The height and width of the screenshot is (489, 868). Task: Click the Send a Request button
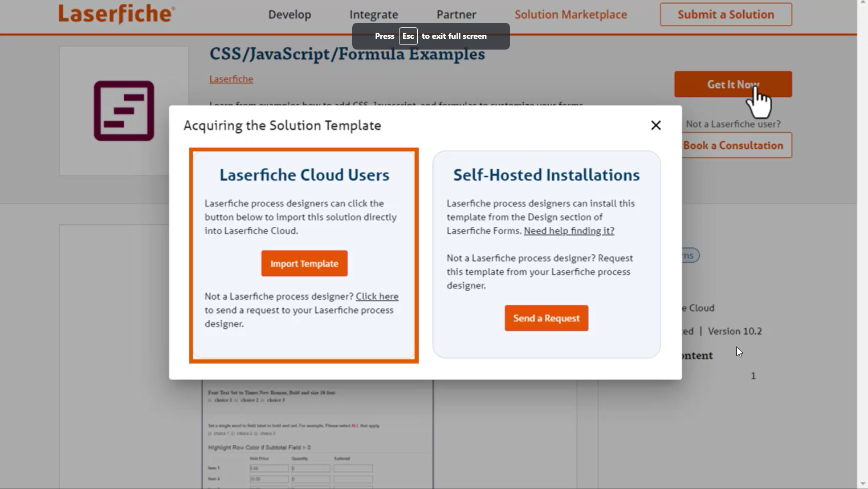pos(547,318)
